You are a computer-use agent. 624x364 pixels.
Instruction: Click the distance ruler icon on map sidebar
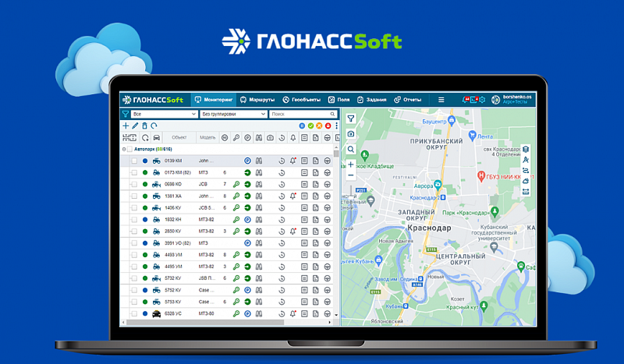pos(526,192)
